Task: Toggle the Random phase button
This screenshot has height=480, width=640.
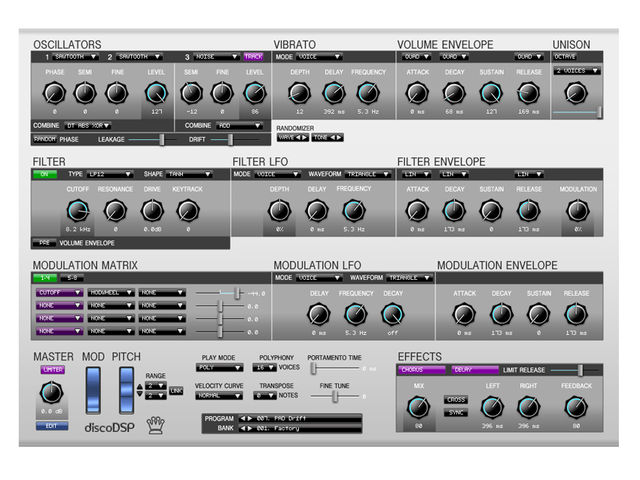Action: [45, 139]
